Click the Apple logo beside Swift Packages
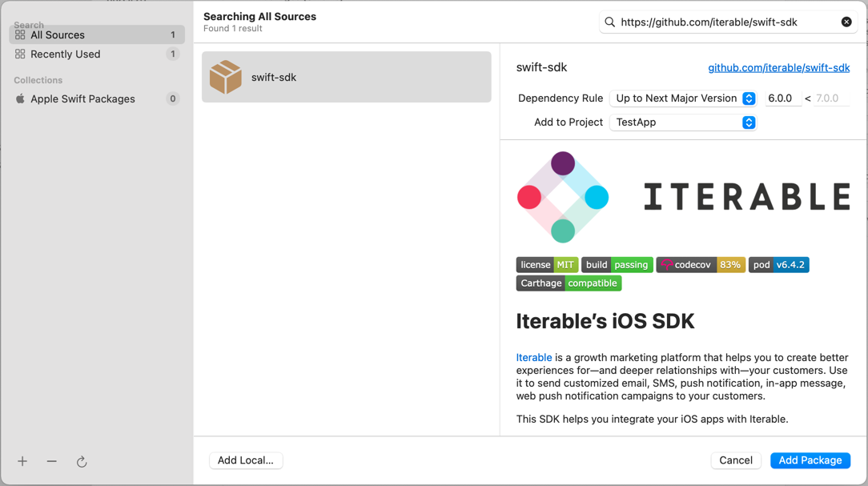The height and width of the screenshot is (486, 868). (20, 98)
